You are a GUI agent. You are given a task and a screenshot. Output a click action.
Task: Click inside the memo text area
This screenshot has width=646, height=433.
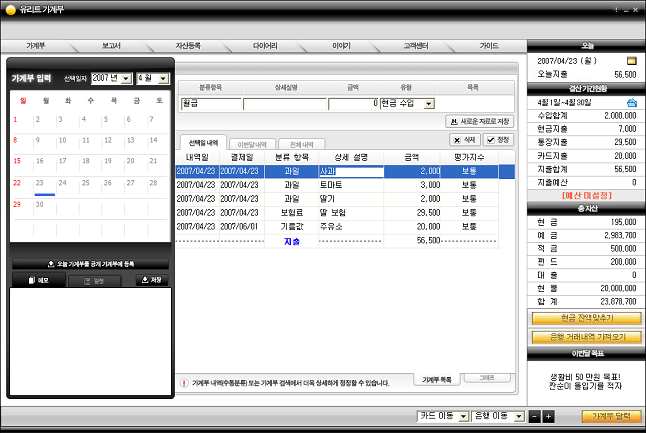pos(91,342)
